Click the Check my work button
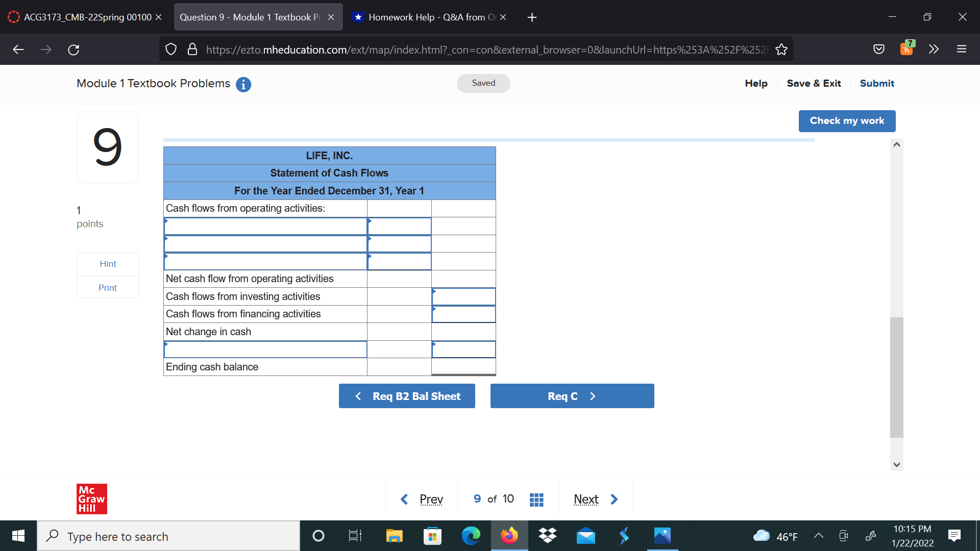The height and width of the screenshot is (551, 980). pyautogui.click(x=847, y=121)
